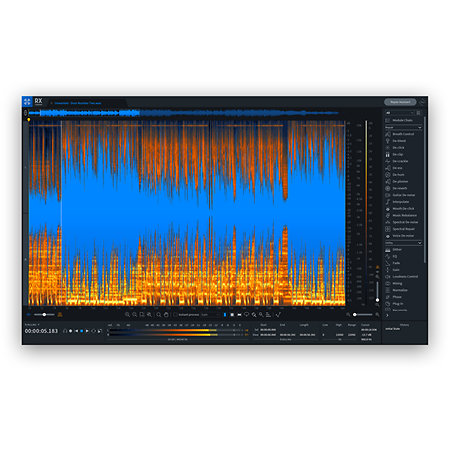This screenshot has height=450, width=450.
Task: Select the magic wand selection tool
Action: coord(254,314)
